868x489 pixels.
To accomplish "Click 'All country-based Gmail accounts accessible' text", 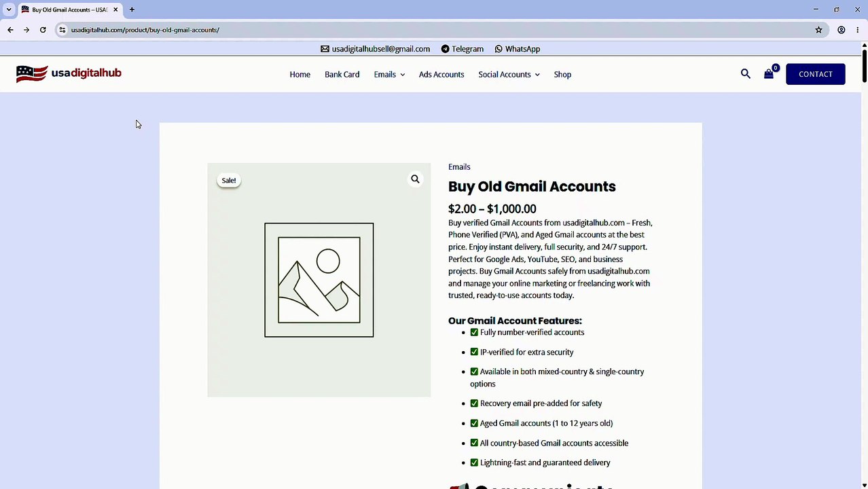I will pyautogui.click(x=554, y=443).
